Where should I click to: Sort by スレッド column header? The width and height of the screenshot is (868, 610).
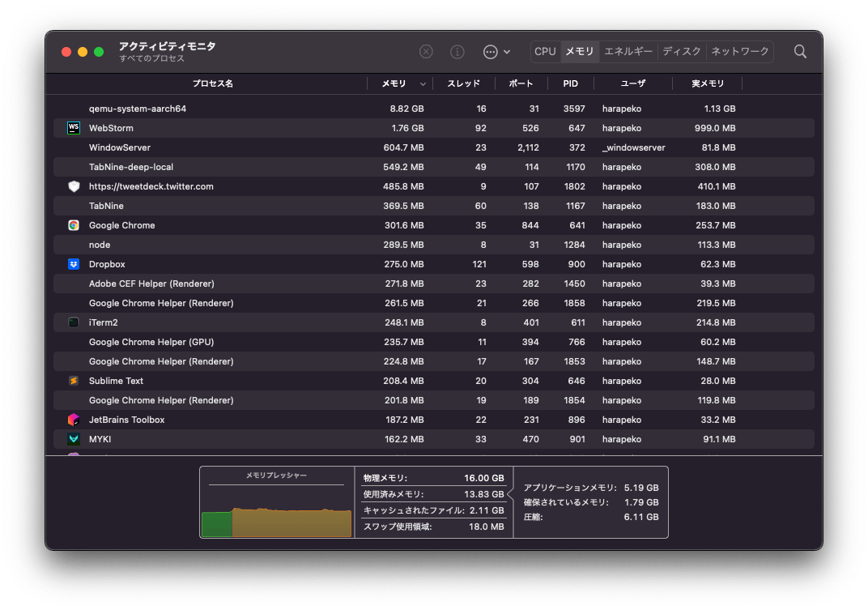[x=463, y=83]
